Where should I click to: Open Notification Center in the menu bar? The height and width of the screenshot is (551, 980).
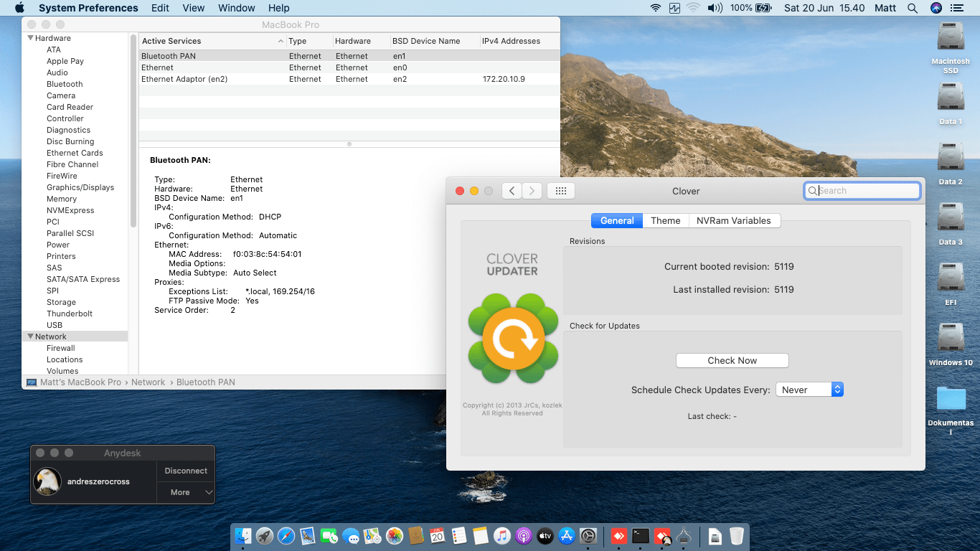pyautogui.click(x=957, y=8)
